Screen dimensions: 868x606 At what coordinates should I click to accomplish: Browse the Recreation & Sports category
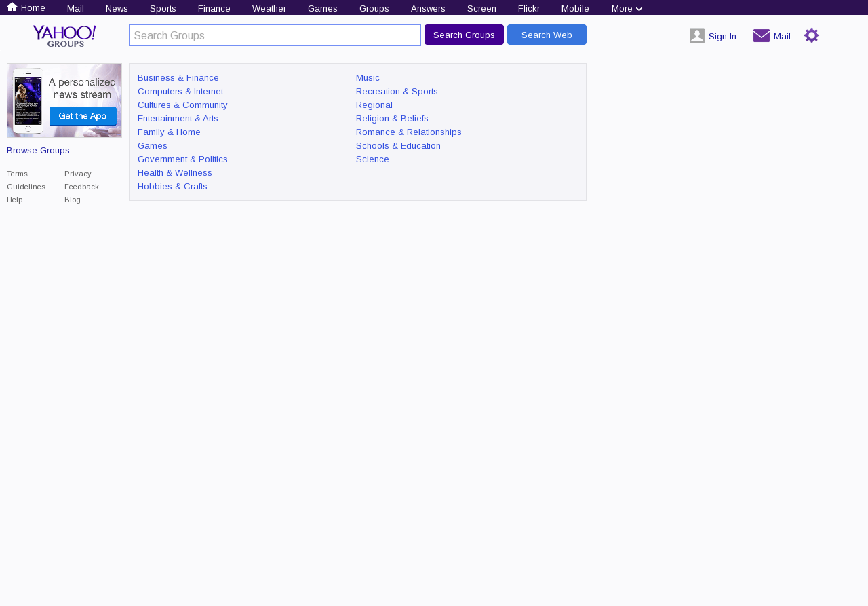click(397, 92)
